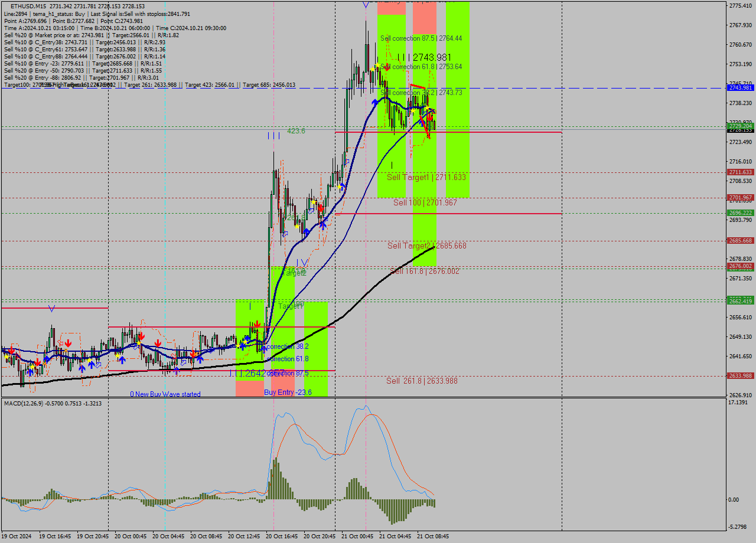Viewport: 756px width, 543px height.
Task: Click the red 2676.002 price tag on axis
Action: (x=741, y=267)
